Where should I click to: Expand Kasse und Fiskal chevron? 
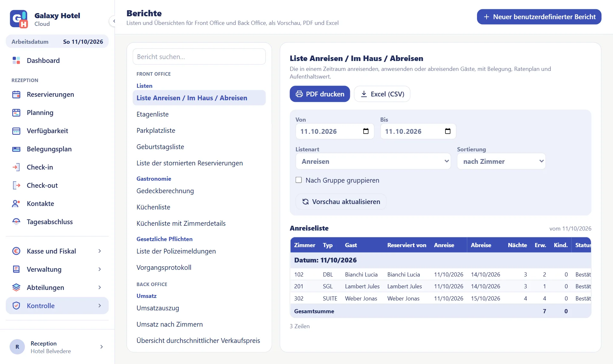coord(100,251)
